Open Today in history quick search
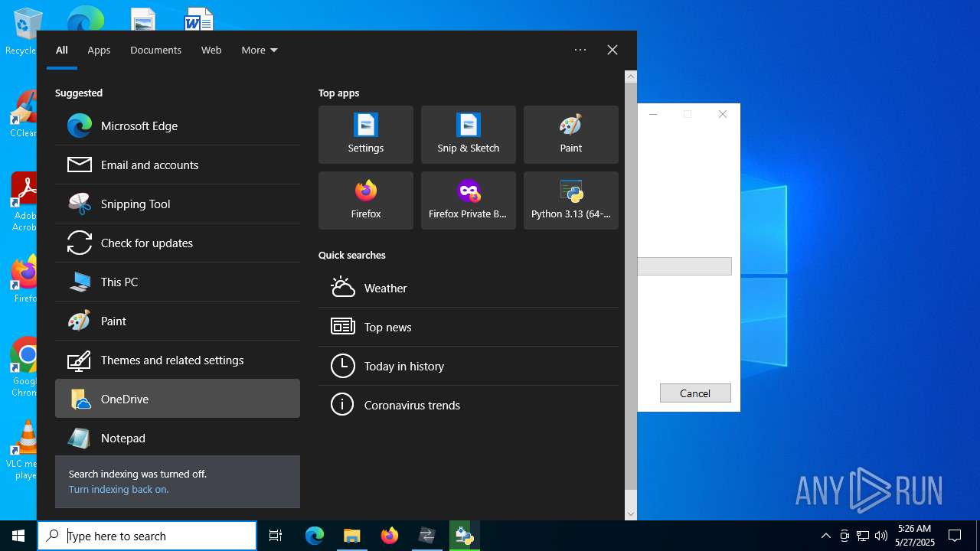Image resolution: width=980 pixels, height=551 pixels. pos(469,366)
